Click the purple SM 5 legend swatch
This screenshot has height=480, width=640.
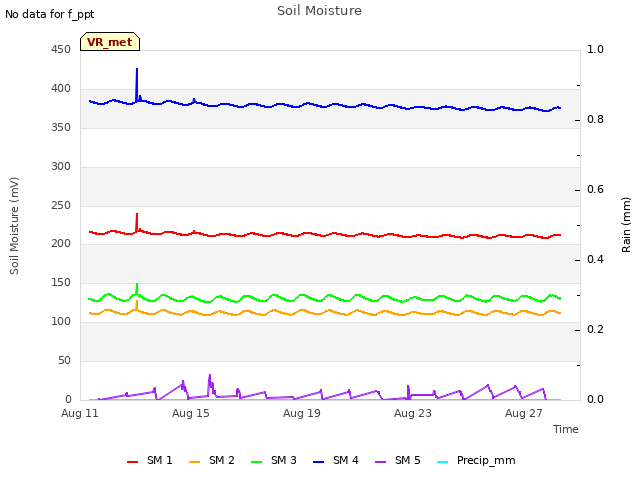(381, 462)
